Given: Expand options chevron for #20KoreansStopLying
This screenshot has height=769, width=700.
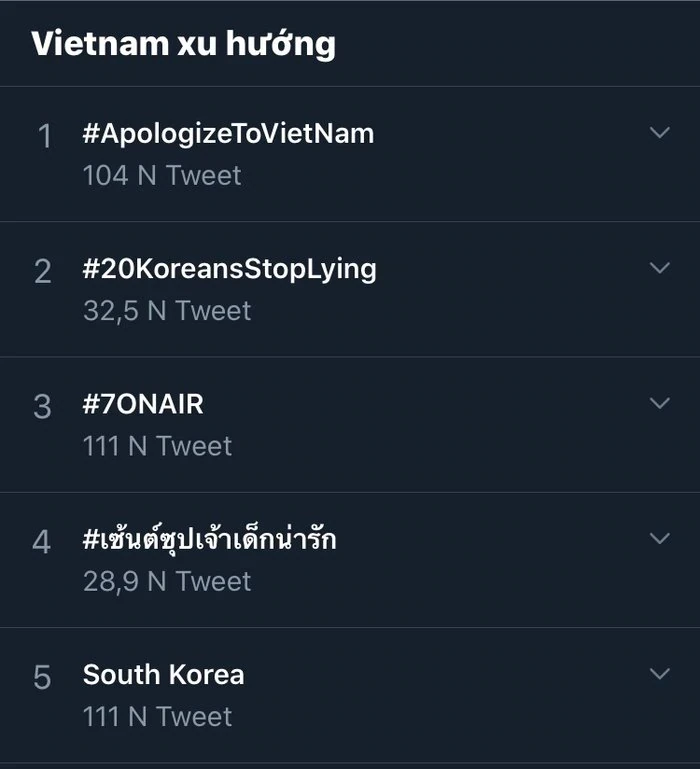Looking at the screenshot, I should 659,268.
